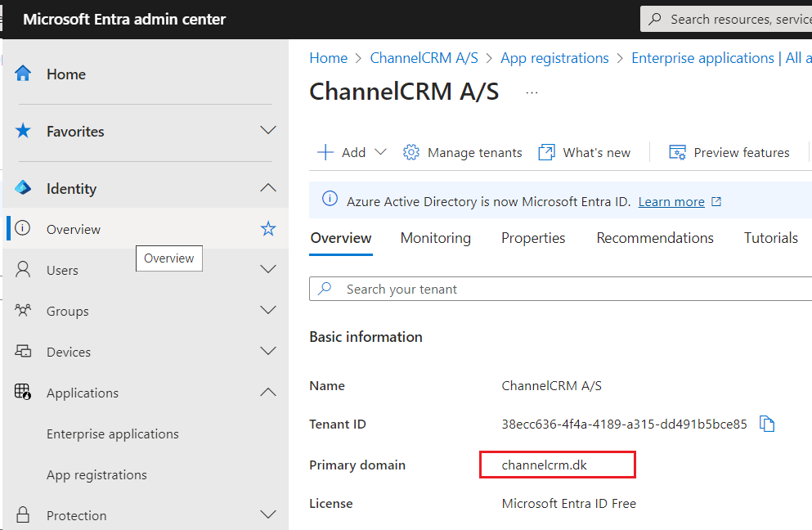Click the plus icon next to Add
This screenshot has height=530, width=812.
click(x=325, y=152)
